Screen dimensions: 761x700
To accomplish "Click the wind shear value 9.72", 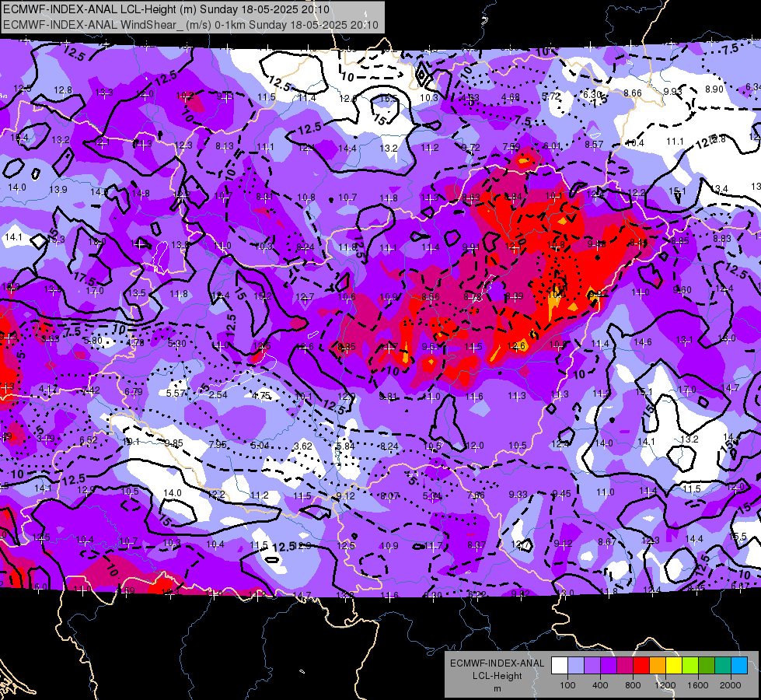I will [x=471, y=147].
